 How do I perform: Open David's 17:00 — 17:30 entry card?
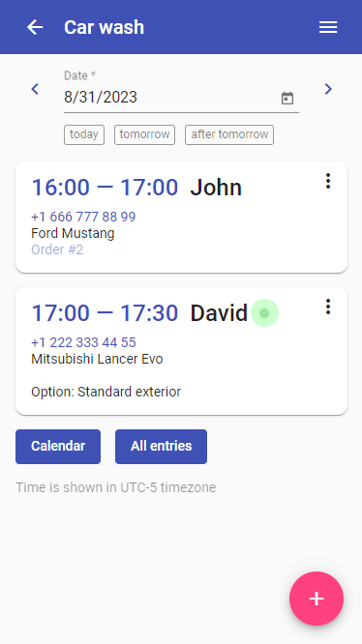tap(181, 351)
